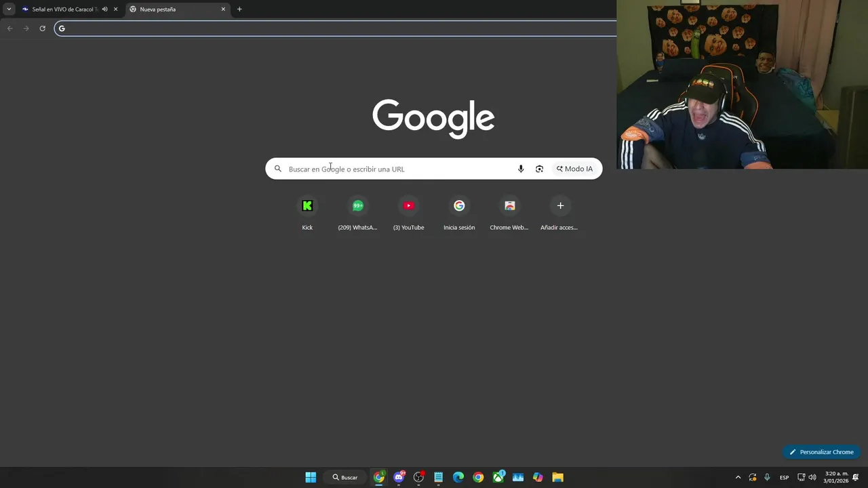Open the Chrome profile window in the taskbar
Screen dimensions: 868x488
379,477
